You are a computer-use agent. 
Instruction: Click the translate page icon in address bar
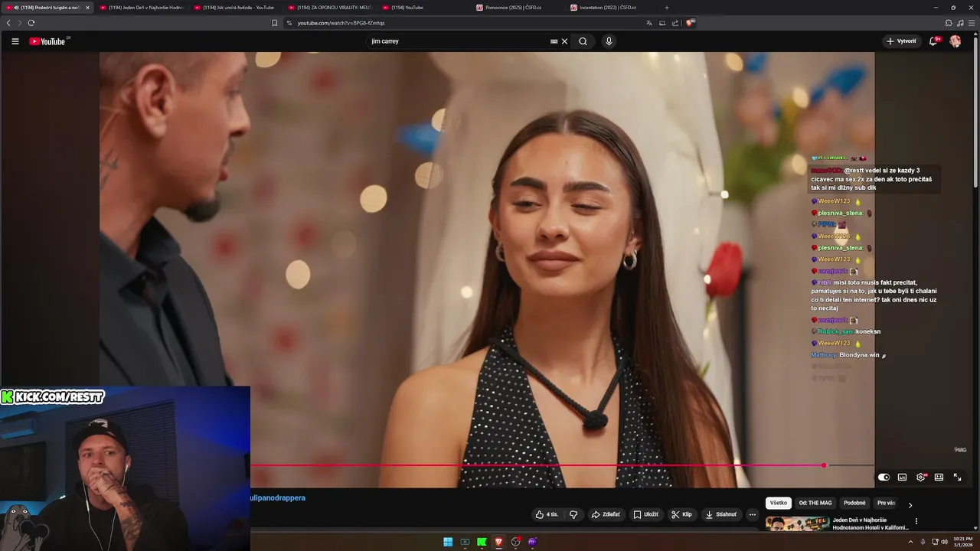649,23
